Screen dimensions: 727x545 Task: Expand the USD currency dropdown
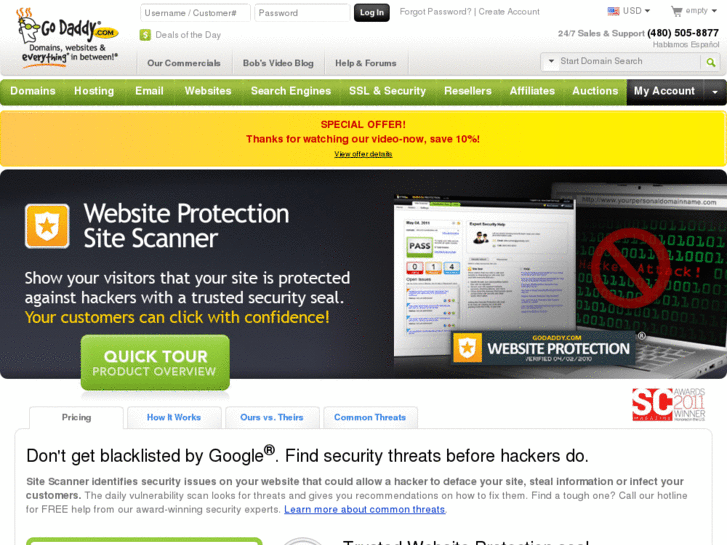pos(647,11)
